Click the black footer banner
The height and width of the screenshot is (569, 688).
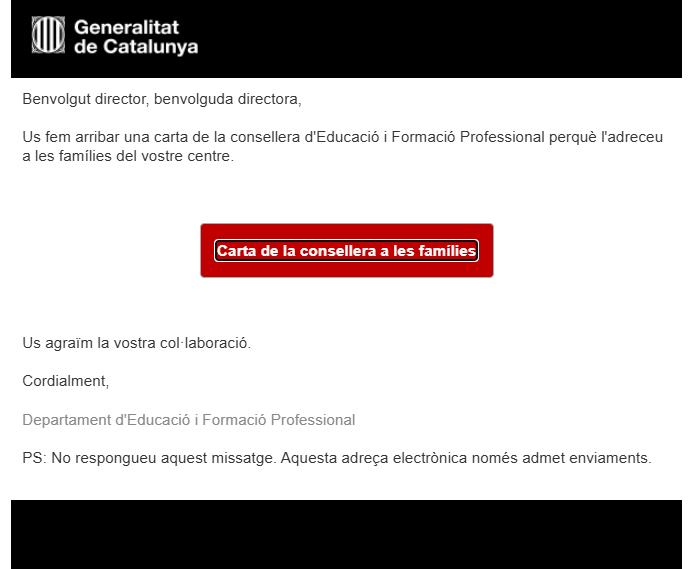click(x=346, y=534)
